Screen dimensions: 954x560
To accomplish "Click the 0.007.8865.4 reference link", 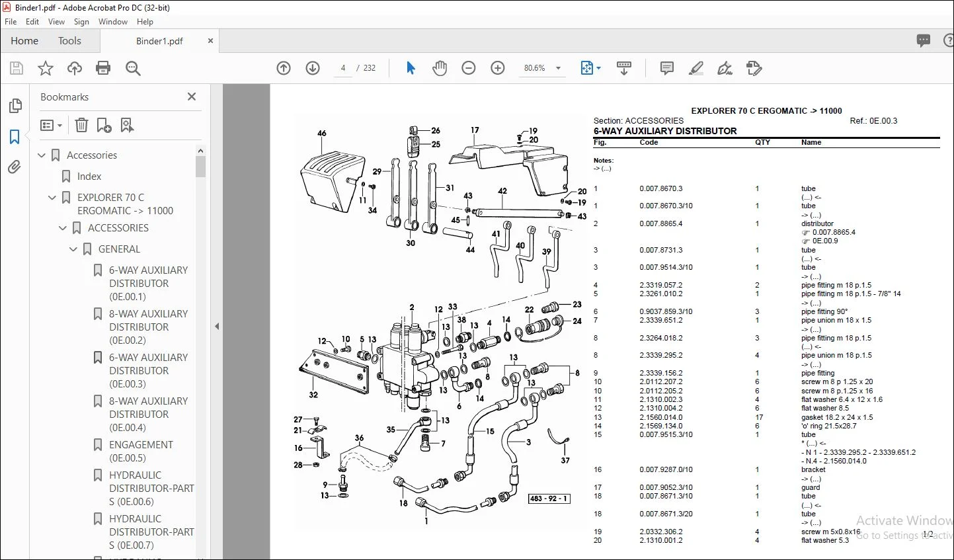I will (x=834, y=232).
